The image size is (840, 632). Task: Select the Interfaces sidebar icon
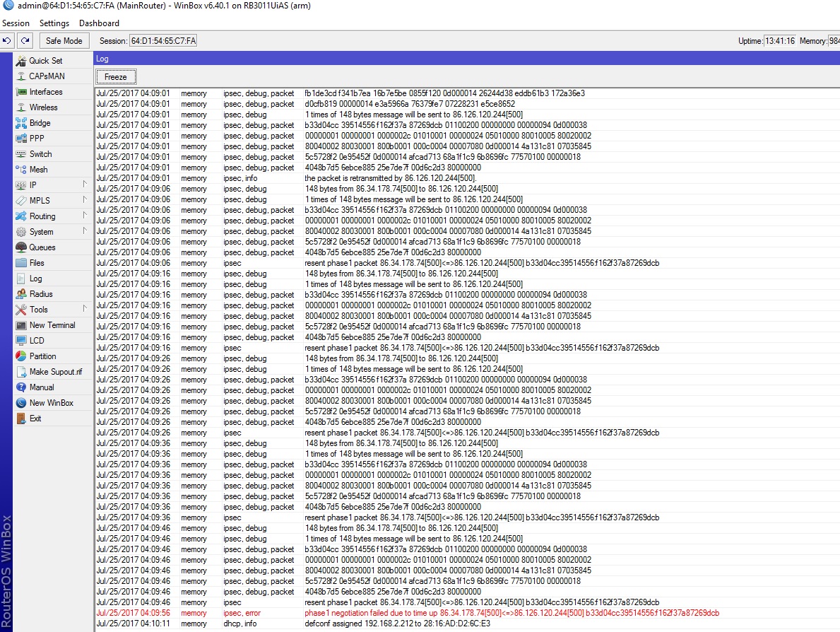click(x=21, y=92)
